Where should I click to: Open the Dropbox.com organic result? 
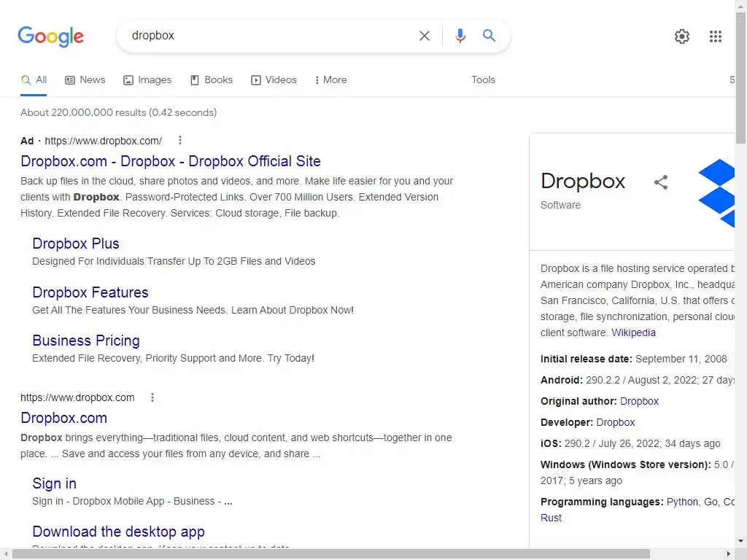point(64,418)
